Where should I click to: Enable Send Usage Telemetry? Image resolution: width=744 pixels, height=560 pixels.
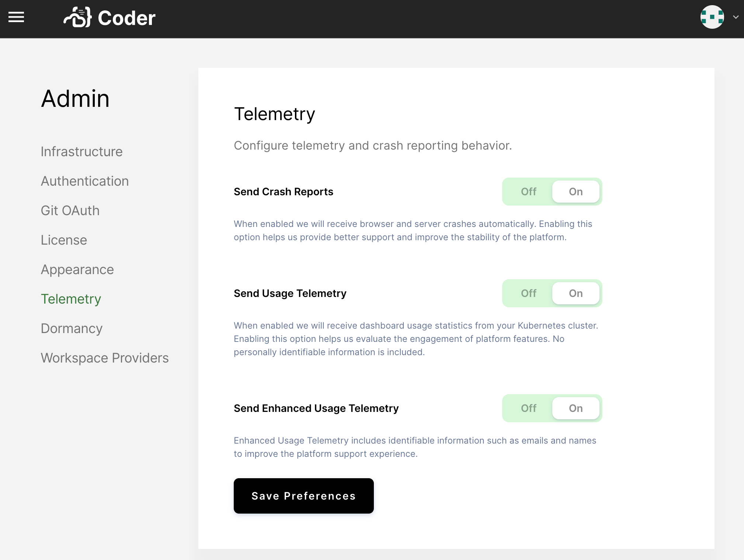[x=575, y=293]
